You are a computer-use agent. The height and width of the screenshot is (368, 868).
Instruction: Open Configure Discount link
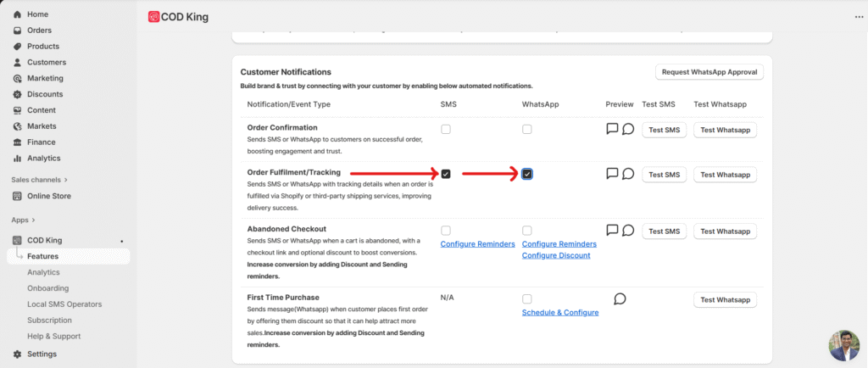pyautogui.click(x=556, y=255)
